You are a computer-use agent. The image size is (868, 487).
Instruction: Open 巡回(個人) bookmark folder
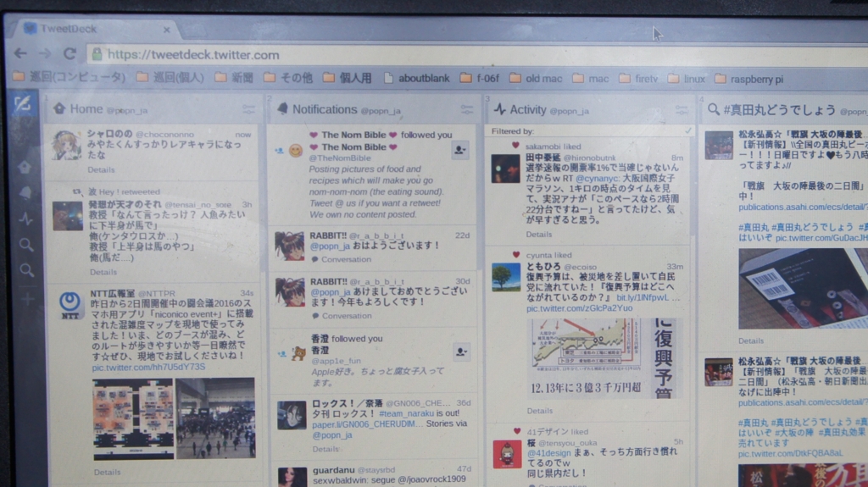(170, 77)
